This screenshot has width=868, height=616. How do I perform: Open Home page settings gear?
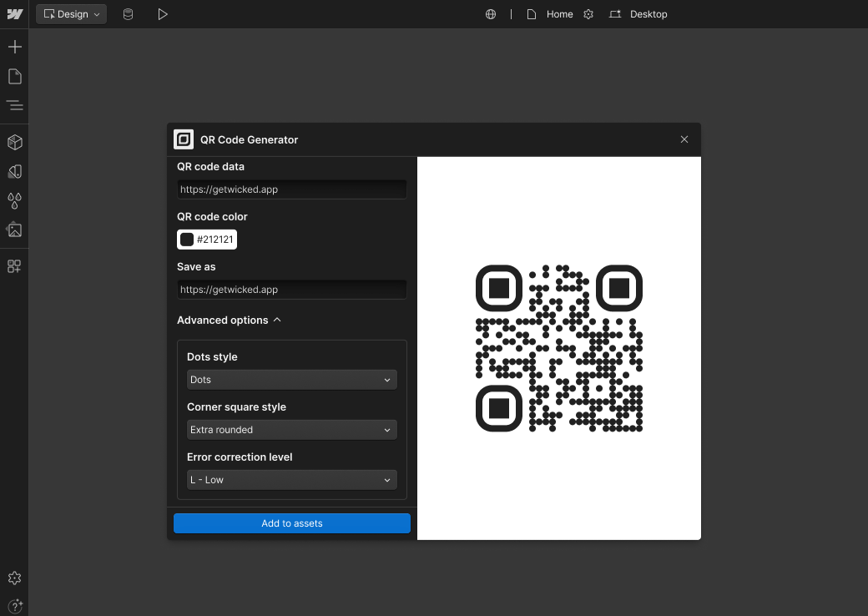click(588, 14)
